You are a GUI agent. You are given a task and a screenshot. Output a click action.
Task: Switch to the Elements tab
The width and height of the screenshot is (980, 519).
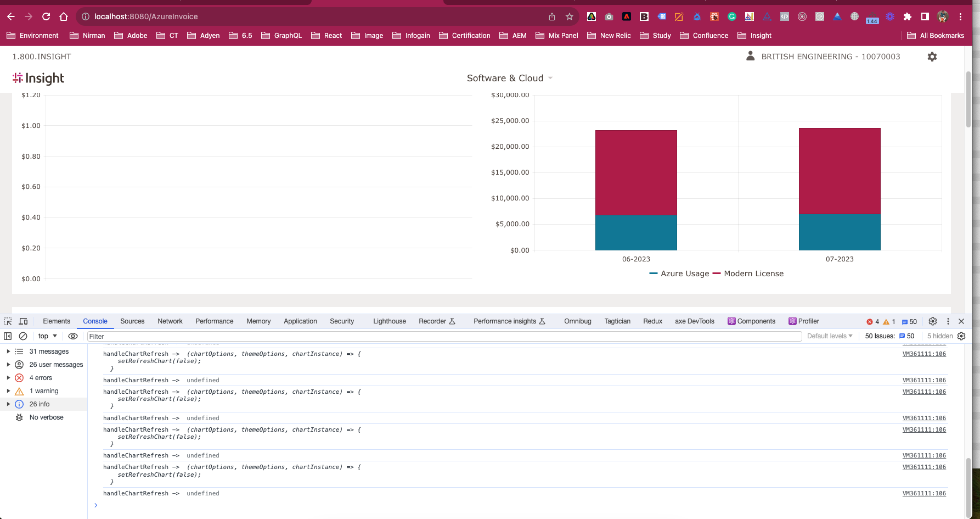click(x=57, y=321)
